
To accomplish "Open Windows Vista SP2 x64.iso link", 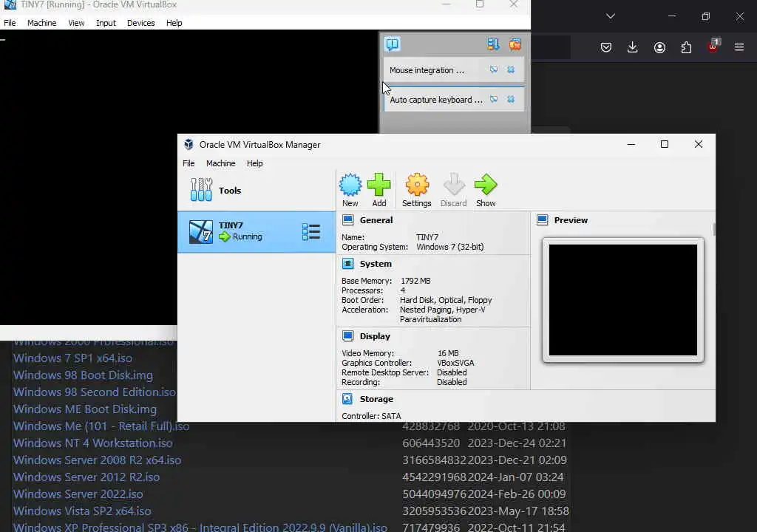I will [x=82, y=511].
